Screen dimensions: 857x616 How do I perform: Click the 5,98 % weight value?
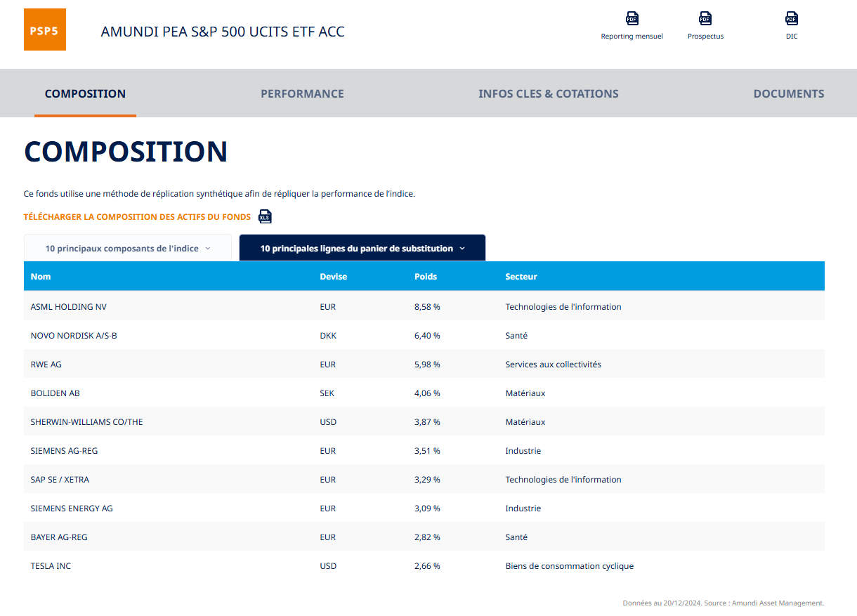[x=427, y=365]
